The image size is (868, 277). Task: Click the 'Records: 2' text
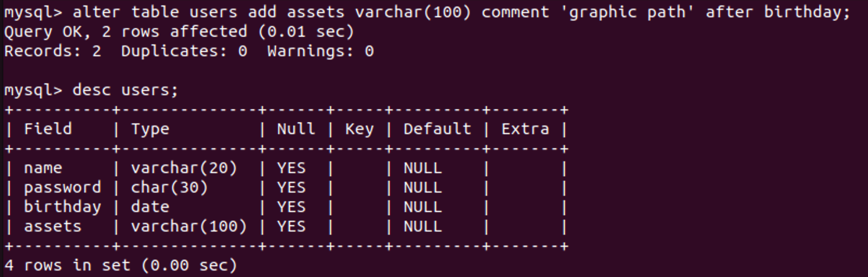[52, 51]
